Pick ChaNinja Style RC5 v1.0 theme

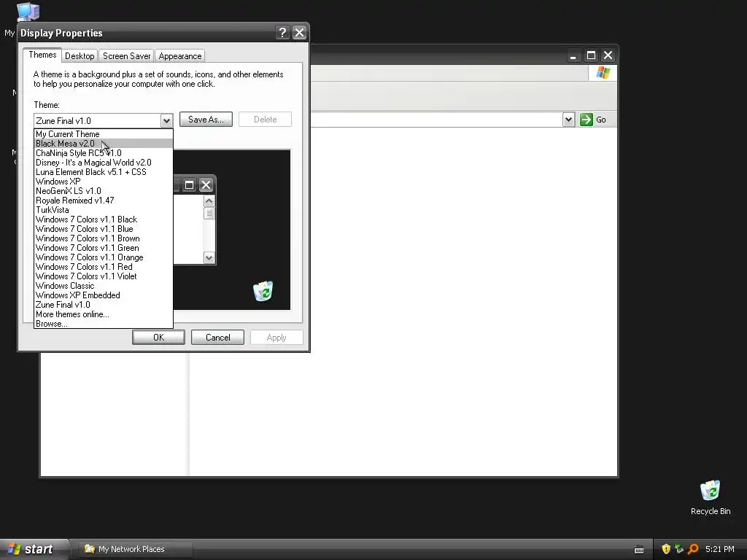click(x=104, y=153)
